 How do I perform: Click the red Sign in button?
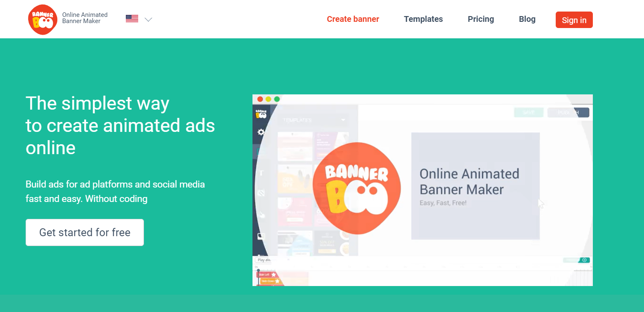pyautogui.click(x=574, y=20)
